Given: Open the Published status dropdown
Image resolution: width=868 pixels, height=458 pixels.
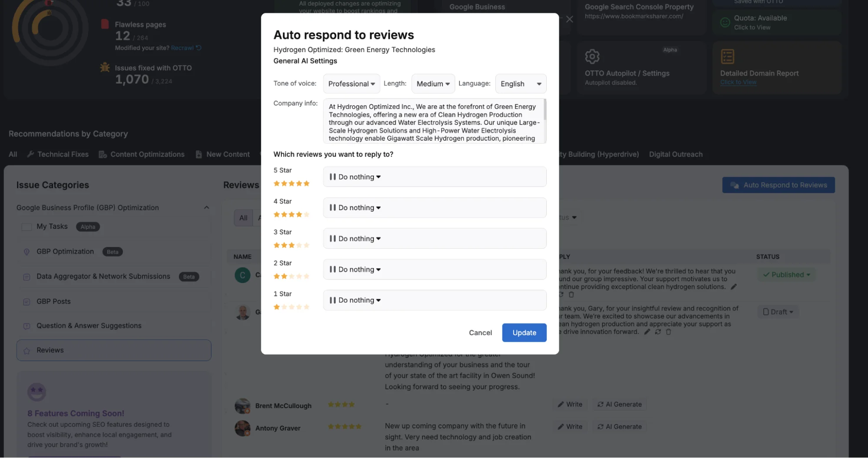Looking at the screenshot, I should coord(786,274).
